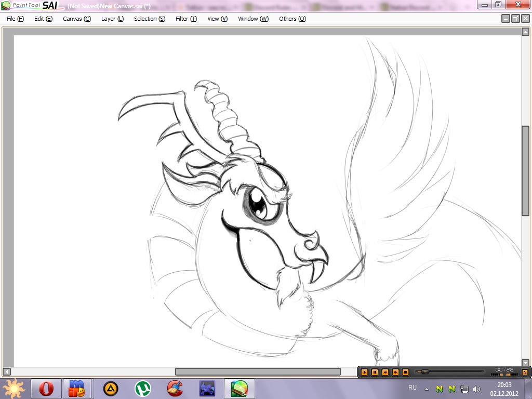This screenshot has width=532, height=399.
Task: Click the canvas horizontal scrollbar thumb
Action: tap(258, 372)
